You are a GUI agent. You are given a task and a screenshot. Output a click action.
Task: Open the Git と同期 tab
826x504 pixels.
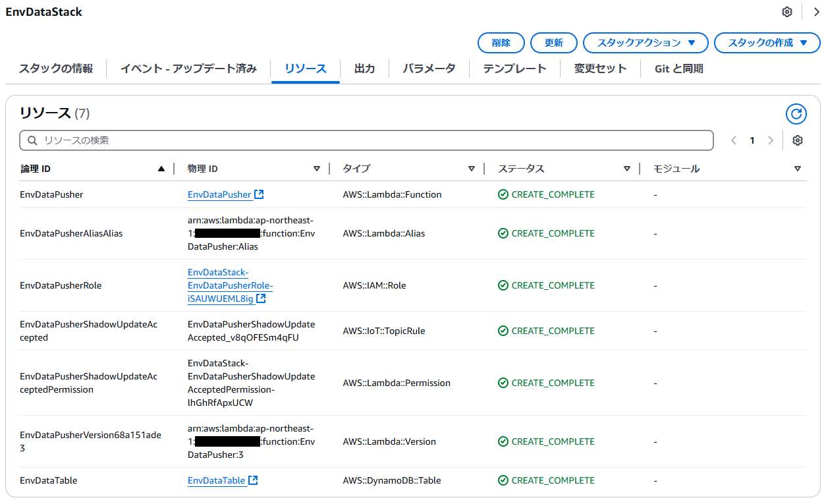(678, 69)
